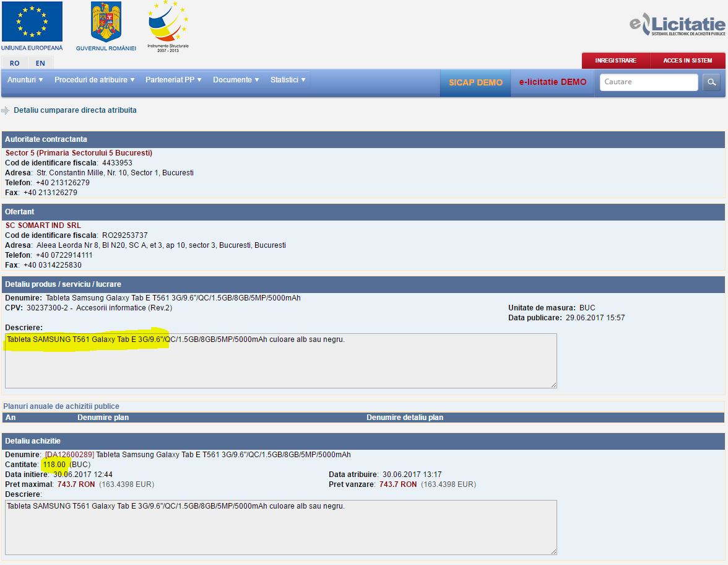This screenshot has width=728, height=565.
Task: Click the fiscal code RO29253737
Action: [x=125, y=235]
